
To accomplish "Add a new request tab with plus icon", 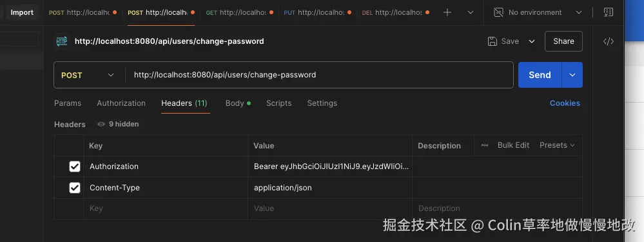I will click(x=447, y=13).
